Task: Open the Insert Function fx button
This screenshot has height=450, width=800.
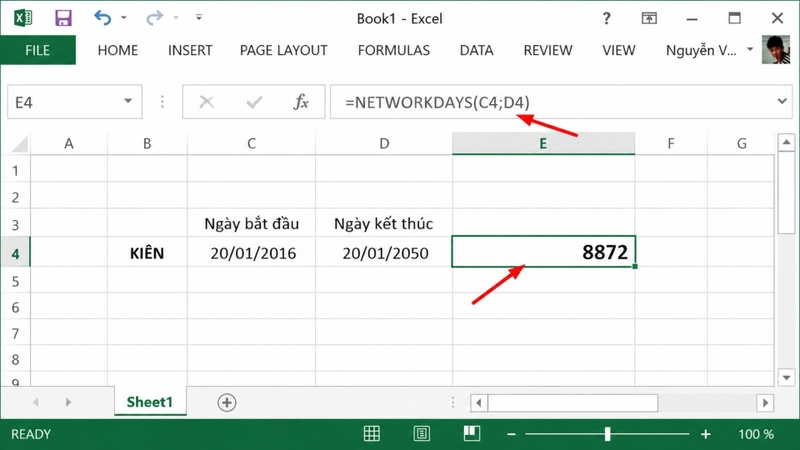Action: point(301,102)
